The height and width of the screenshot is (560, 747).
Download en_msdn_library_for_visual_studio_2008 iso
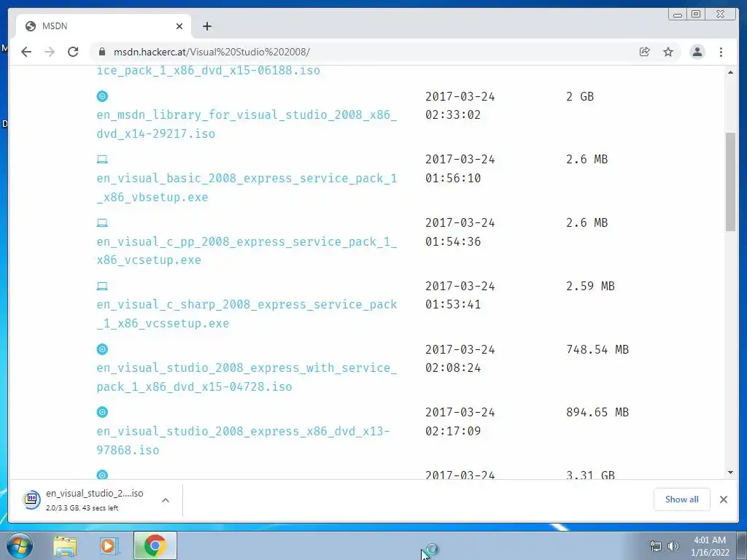[247, 124]
